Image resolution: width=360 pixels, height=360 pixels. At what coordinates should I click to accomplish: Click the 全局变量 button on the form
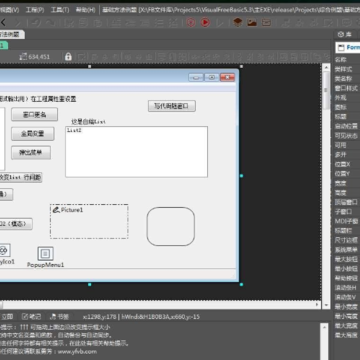click(x=33, y=134)
